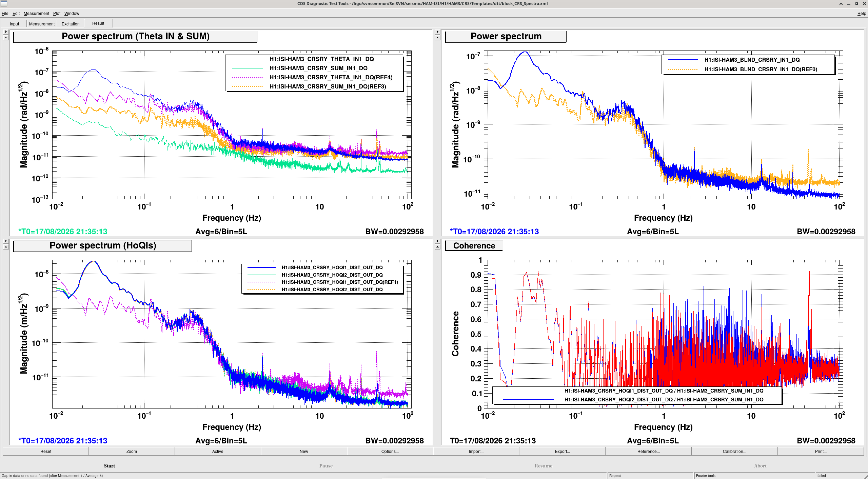The image size is (868, 479).
Task: Click right-arrow button beside HoQIs power spectrum plot
Action: pos(6,241)
